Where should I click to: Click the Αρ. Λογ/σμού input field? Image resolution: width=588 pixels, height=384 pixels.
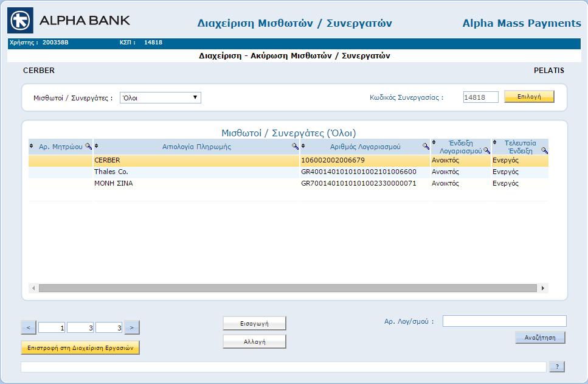click(504, 321)
